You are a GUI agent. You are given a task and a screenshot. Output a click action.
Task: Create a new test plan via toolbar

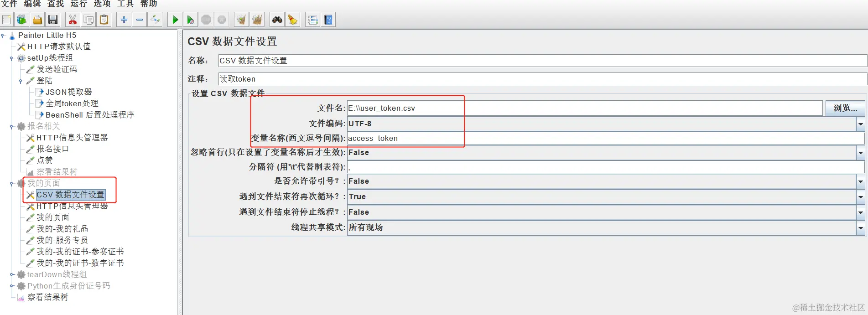tap(7, 20)
